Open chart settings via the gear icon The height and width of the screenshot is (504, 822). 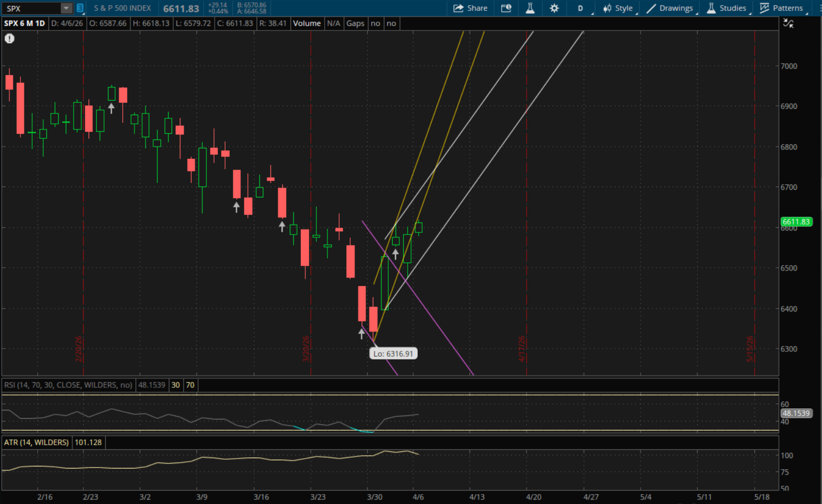[554, 8]
